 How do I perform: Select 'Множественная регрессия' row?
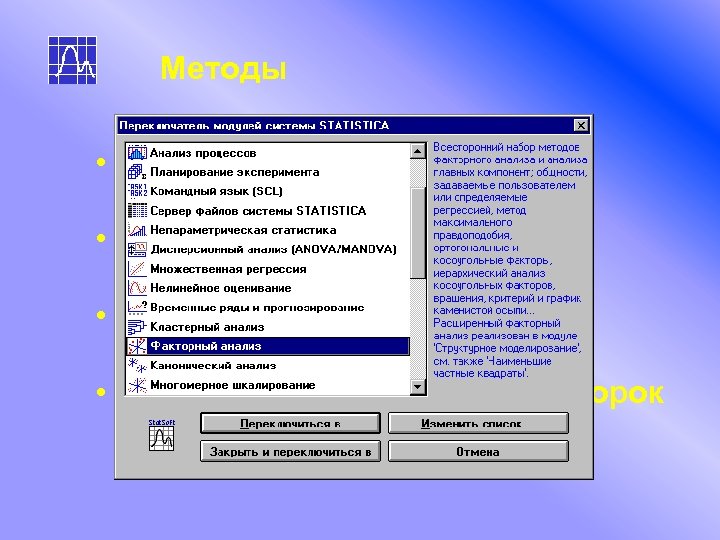(x=268, y=269)
